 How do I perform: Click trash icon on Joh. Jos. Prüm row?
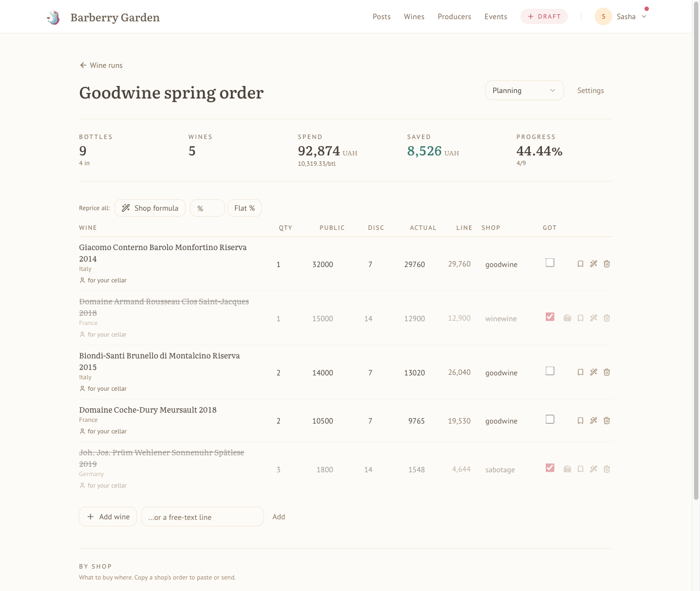[607, 469]
